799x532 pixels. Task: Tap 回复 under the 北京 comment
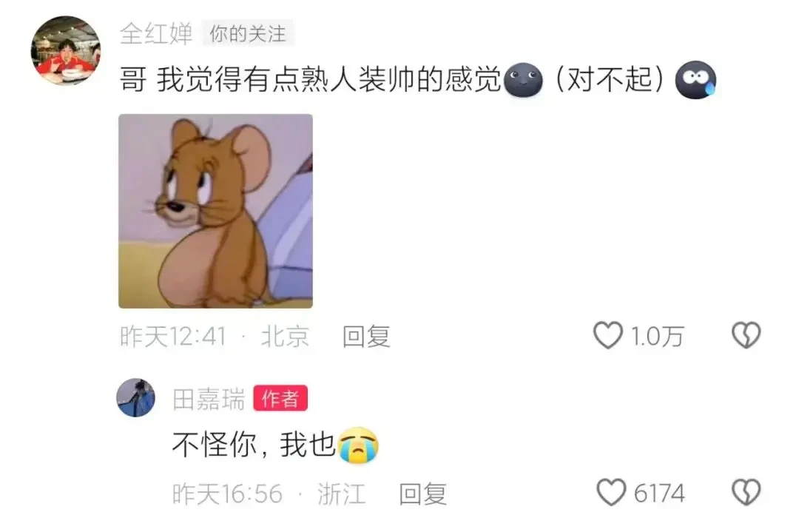366,337
